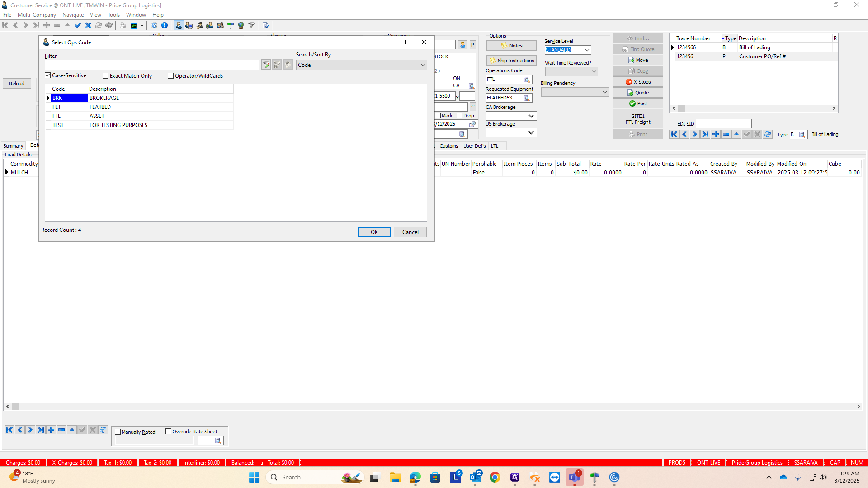Viewport: 868px width, 488px height.
Task: Open Operations Code lookup icon next to FTL
Action: pos(527,80)
